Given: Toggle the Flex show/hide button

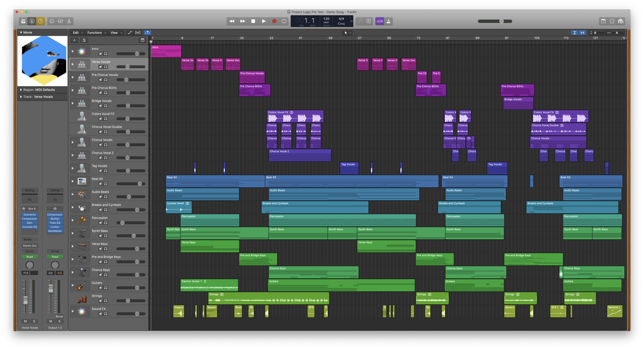Looking at the screenshot, I should point(137,33).
